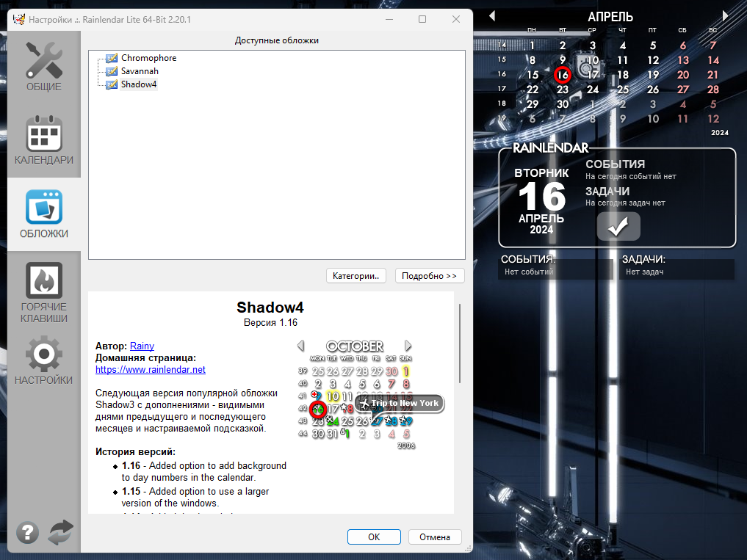Click the ЗАДАЧИ heading in Rainlendar widget

pyautogui.click(x=607, y=192)
